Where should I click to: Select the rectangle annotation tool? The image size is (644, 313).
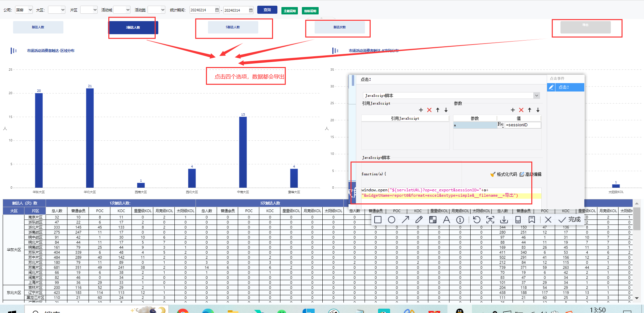click(x=378, y=220)
